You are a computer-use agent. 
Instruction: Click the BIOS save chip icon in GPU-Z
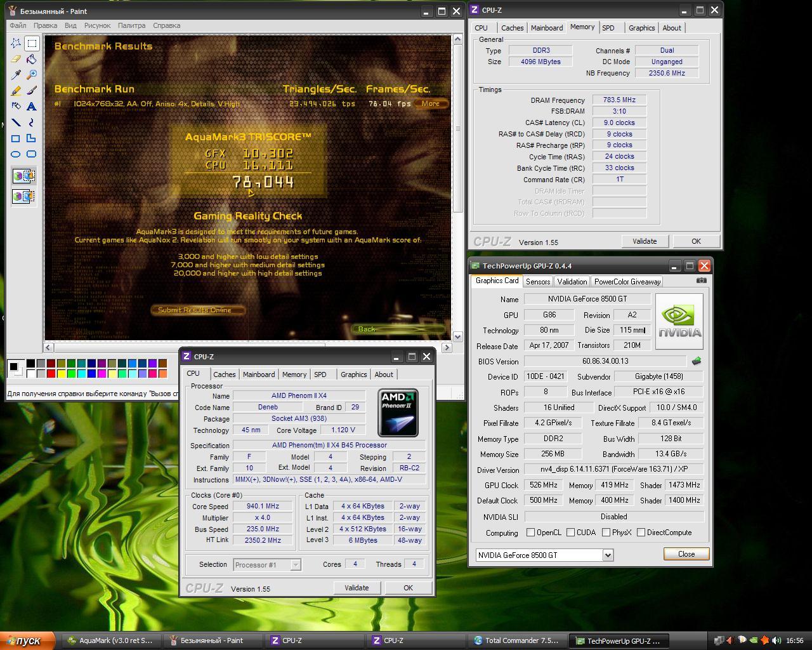(x=697, y=361)
